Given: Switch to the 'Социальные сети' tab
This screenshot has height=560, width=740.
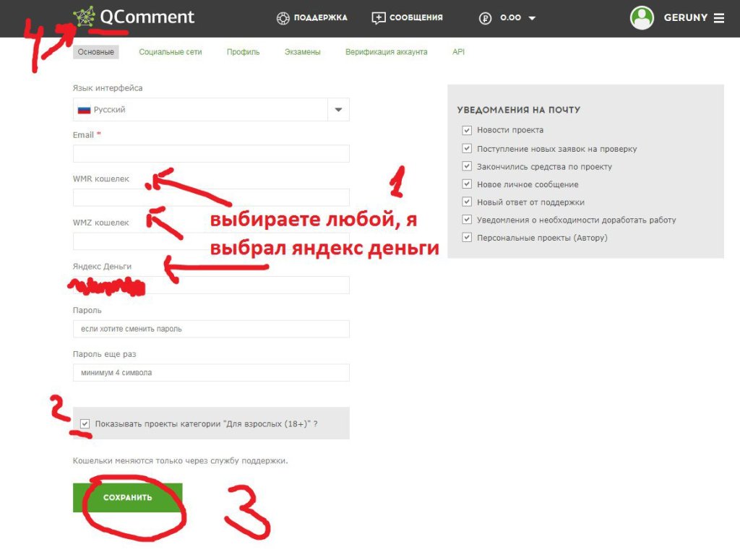Looking at the screenshot, I should pos(171,52).
